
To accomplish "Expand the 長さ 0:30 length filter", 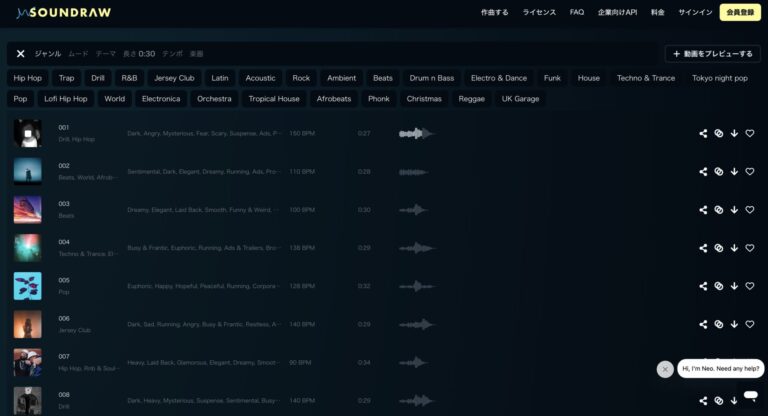I will (x=139, y=54).
